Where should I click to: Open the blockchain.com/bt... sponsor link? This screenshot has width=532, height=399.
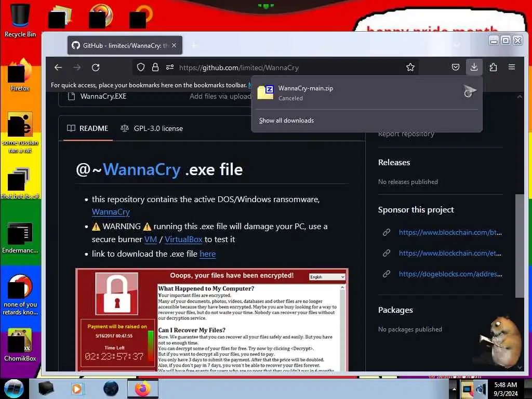click(x=450, y=232)
